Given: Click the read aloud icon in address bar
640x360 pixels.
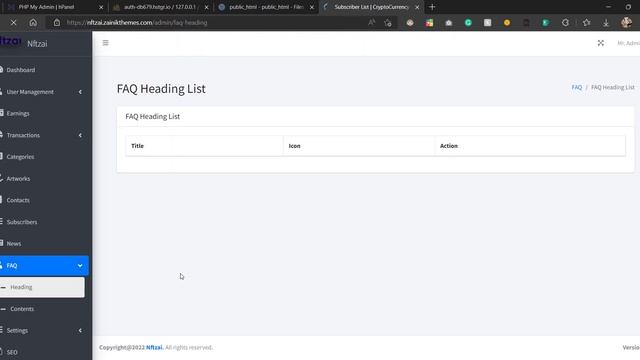Looking at the screenshot, I should point(371,23).
